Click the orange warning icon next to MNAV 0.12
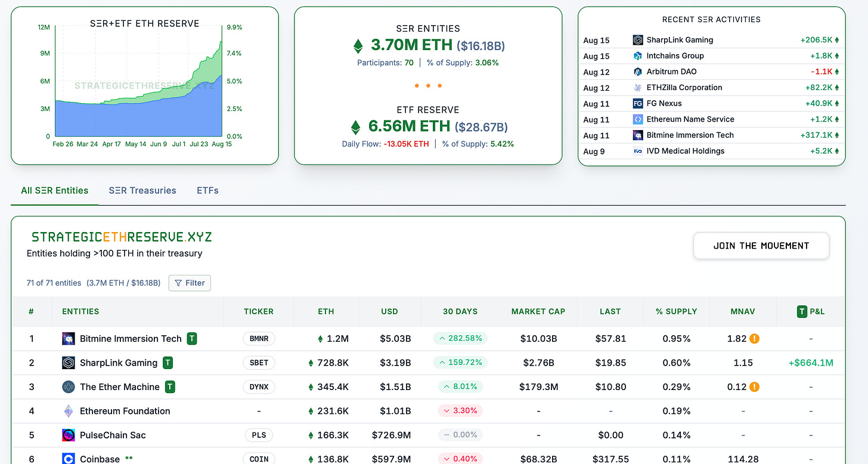Viewport: 868px width, 464px height. pyautogui.click(x=754, y=387)
